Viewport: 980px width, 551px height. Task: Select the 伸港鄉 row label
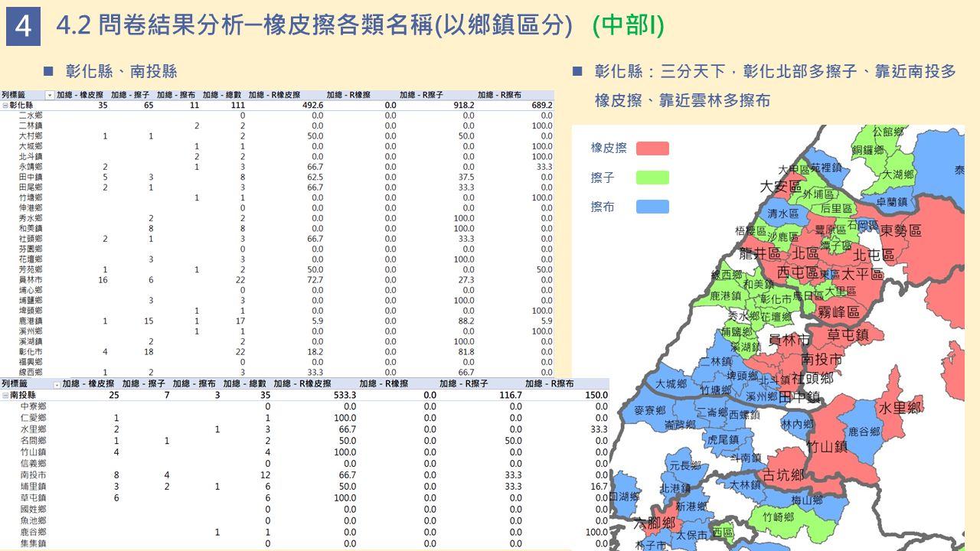pos(31,208)
